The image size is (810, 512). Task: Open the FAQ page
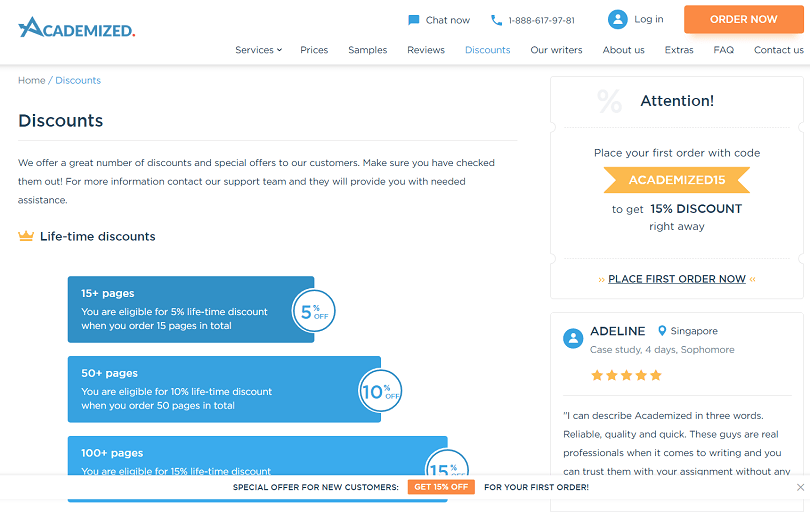pos(723,50)
